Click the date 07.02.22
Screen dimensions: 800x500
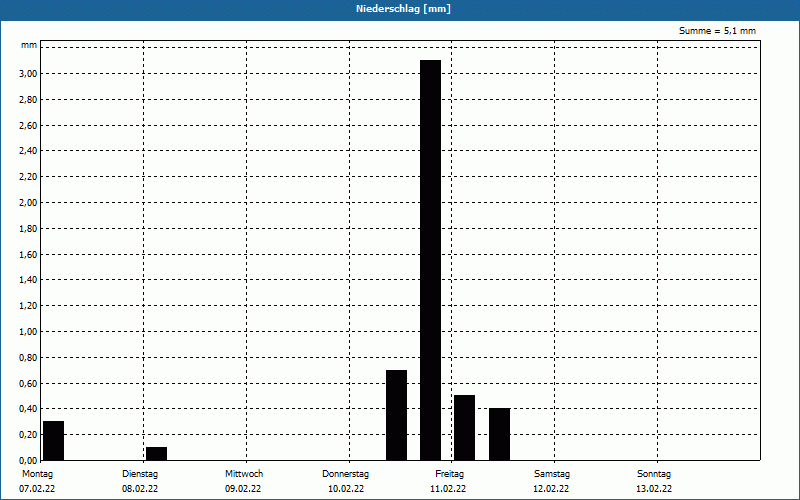click(x=37, y=489)
